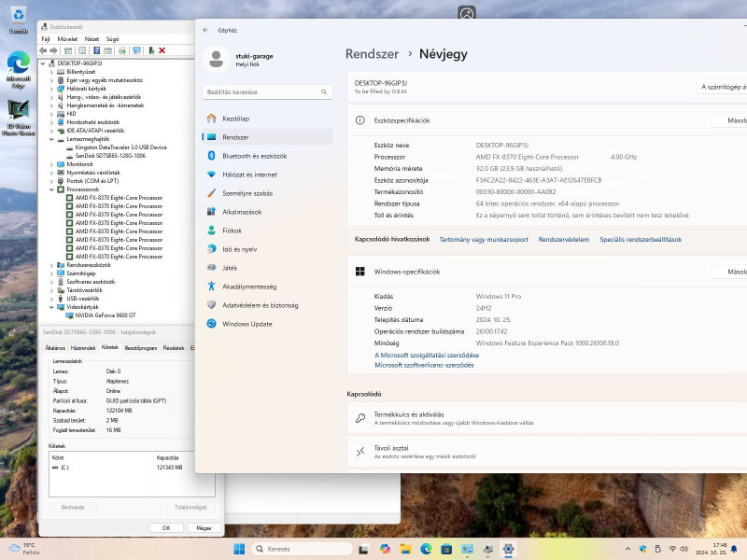Open File Explorer from the taskbar
Image resolution: width=747 pixels, height=560 pixels.
click(x=405, y=549)
